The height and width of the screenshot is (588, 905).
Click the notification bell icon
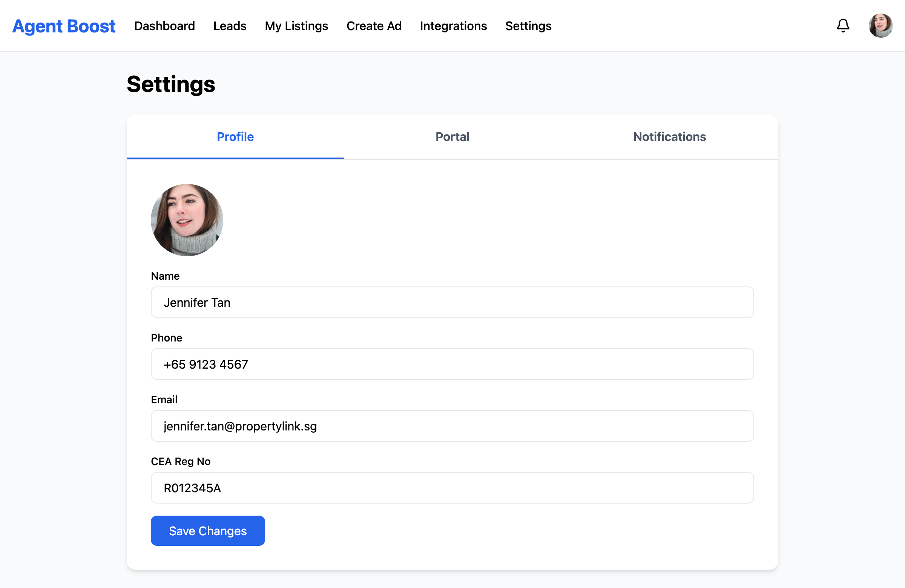[843, 26]
